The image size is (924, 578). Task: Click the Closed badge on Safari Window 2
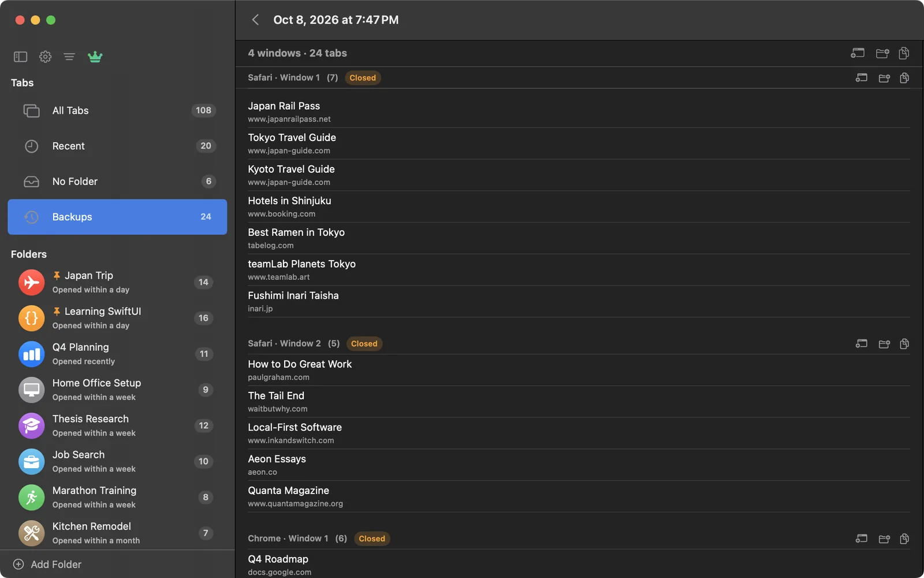364,344
